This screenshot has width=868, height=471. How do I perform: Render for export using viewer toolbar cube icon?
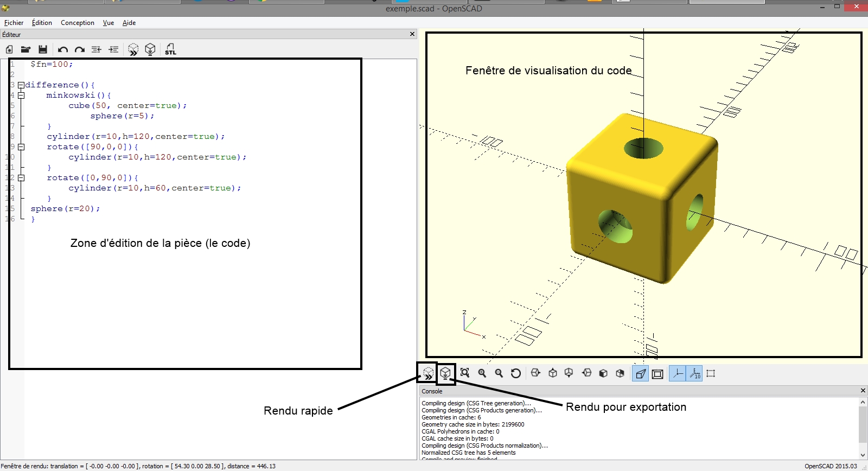pyautogui.click(x=445, y=373)
